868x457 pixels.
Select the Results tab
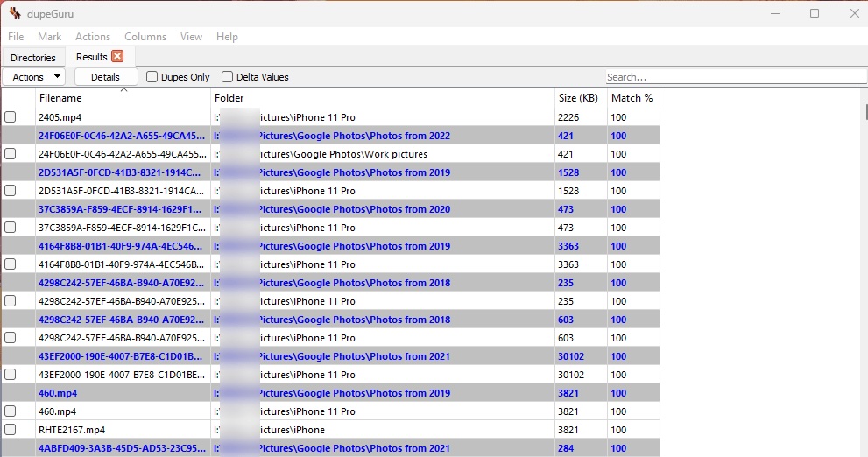[91, 56]
